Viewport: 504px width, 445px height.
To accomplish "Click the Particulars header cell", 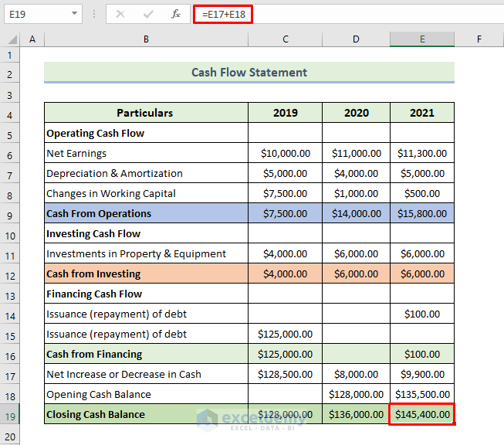I will pyautogui.click(x=146, y=113).
